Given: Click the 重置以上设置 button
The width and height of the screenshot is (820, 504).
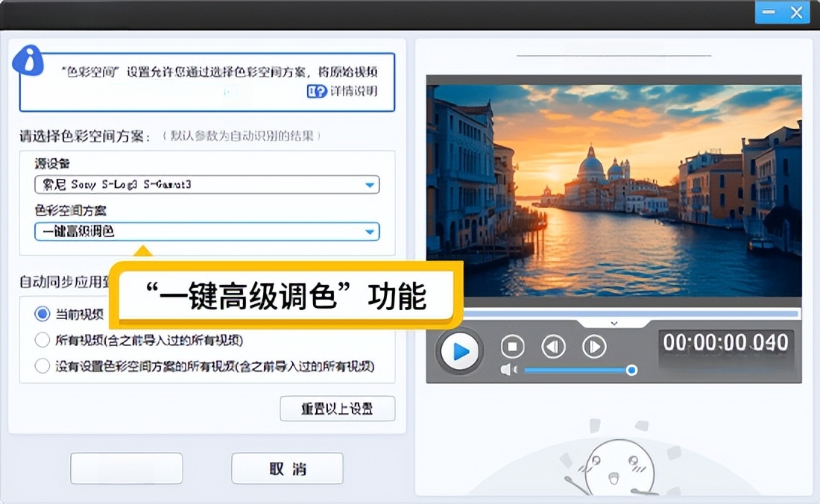Looking at the screenshot, I should coord(337,409).
